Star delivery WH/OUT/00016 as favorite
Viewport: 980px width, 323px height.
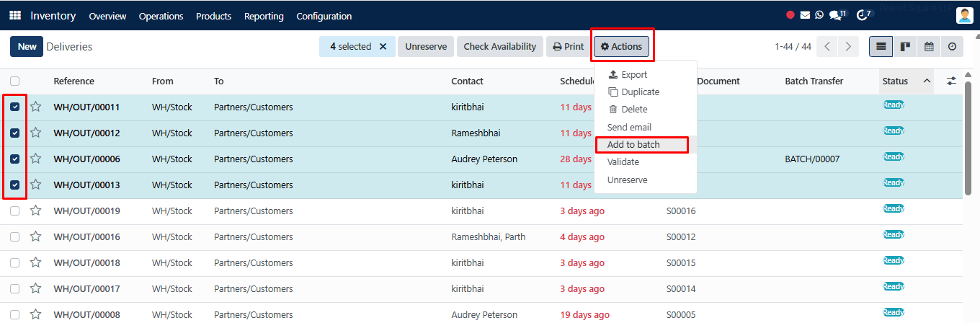coord(35,236)
